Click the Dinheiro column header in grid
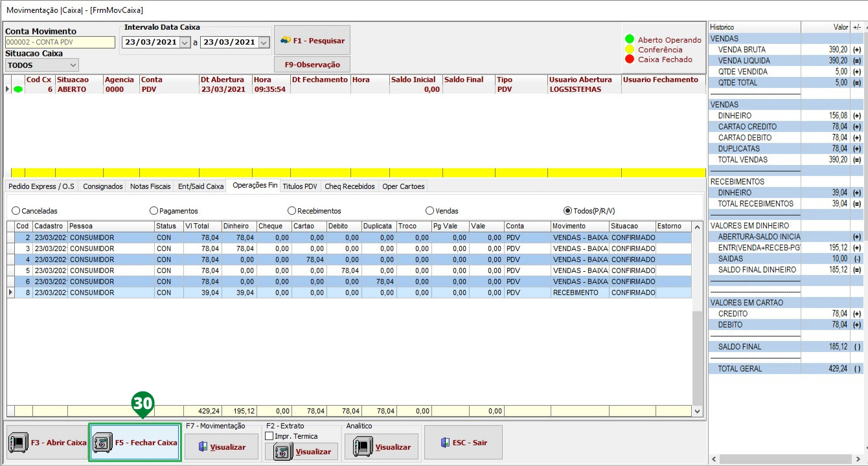The height and width of the screenshot is (466, 868). [x=239, y=226]
